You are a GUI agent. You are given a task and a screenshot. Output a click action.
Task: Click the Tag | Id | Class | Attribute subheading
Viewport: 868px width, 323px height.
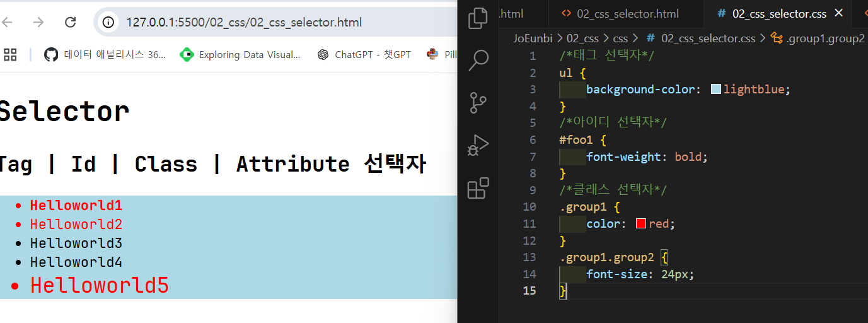(x=212, y=164)
